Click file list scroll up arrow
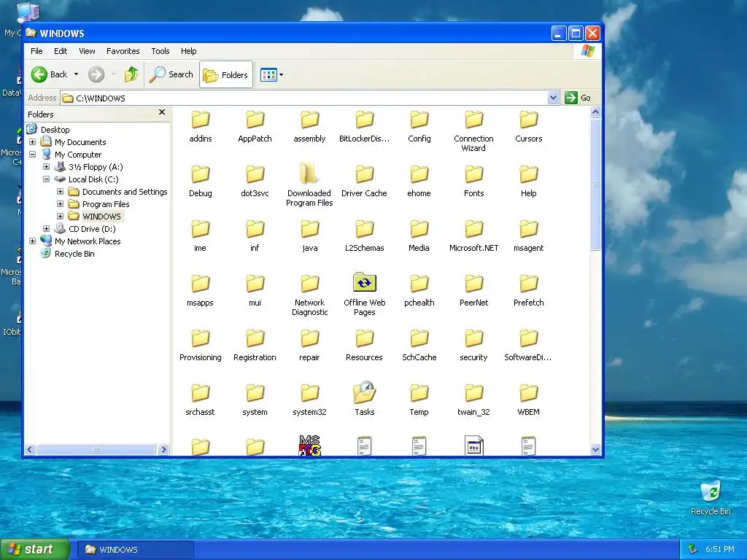Image resolution: width=747 pixels, height=560 pixels. tap(595, 112)
